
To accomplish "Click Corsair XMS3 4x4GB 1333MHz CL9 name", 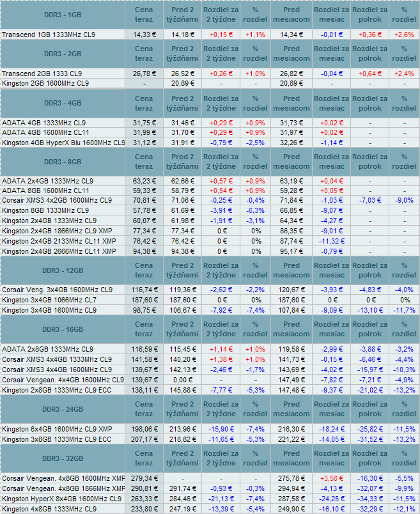I will tap(57, 359).
